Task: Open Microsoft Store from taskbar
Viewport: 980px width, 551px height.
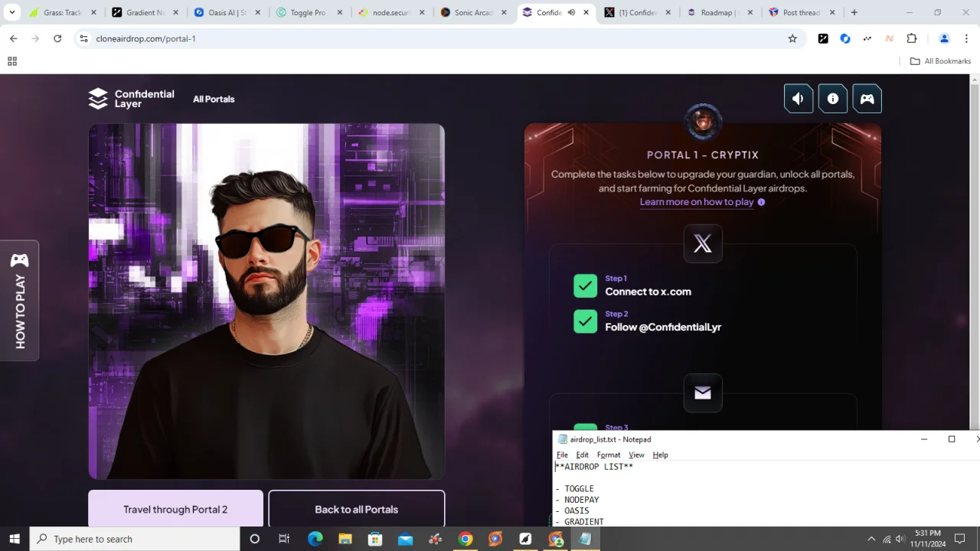Action: coord(375,539)
